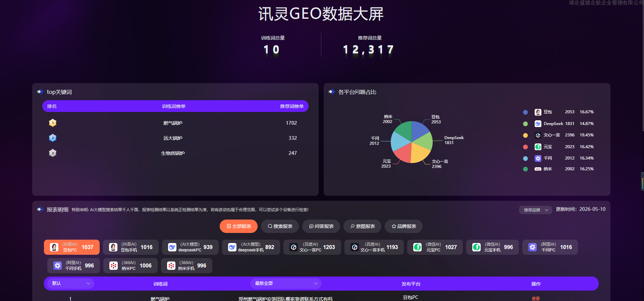Click the red 360 icon on 纳米PC card

[x=114, y=266]
